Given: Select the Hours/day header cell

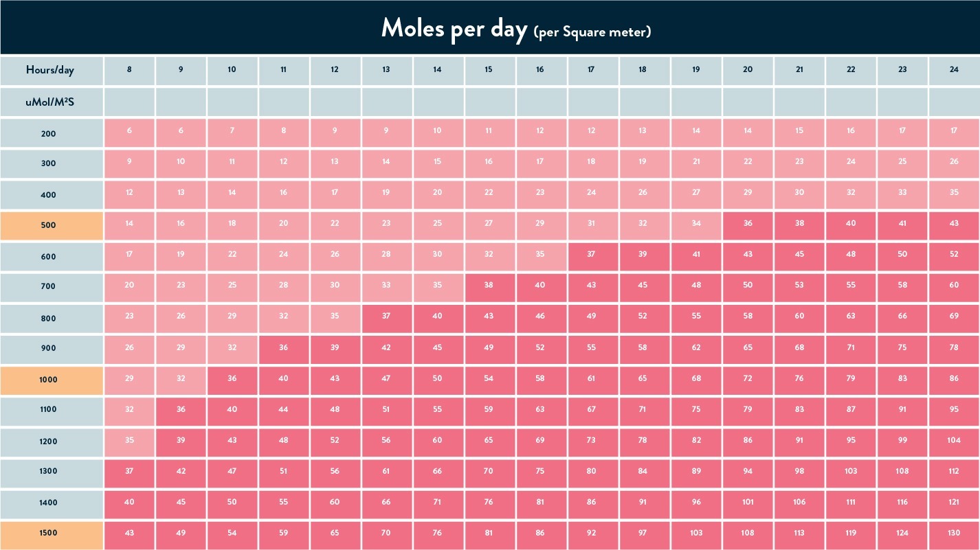Looking at the screenshot, I should coord(52,70).
